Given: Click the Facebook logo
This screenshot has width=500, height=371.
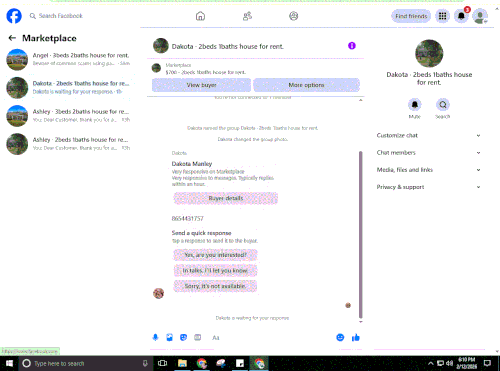Looking at the screenshot, I should coord(14,16).
